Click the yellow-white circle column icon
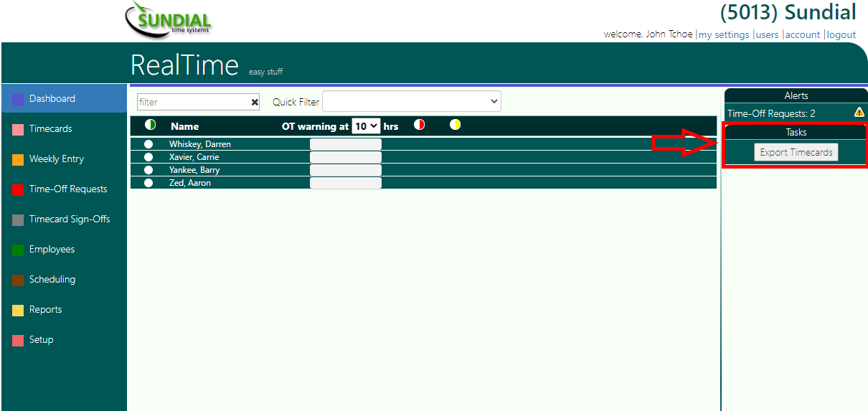 pyautogui.click(x=455, y=125)
